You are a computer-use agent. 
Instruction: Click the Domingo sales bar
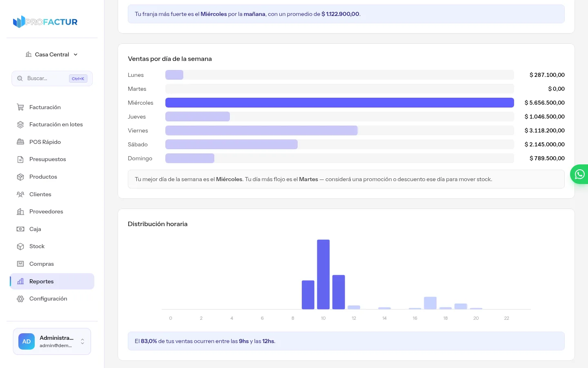[190, 158]
